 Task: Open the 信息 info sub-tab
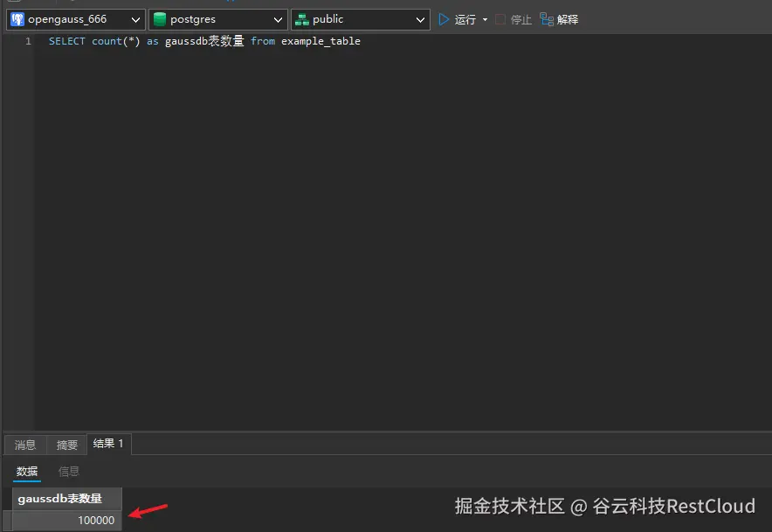coord(68,472)
